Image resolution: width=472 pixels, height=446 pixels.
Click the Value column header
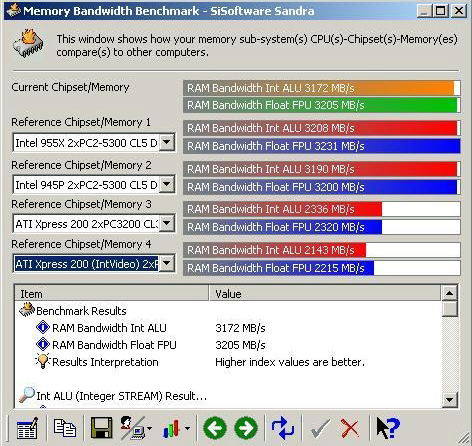(x=325, y=294)
